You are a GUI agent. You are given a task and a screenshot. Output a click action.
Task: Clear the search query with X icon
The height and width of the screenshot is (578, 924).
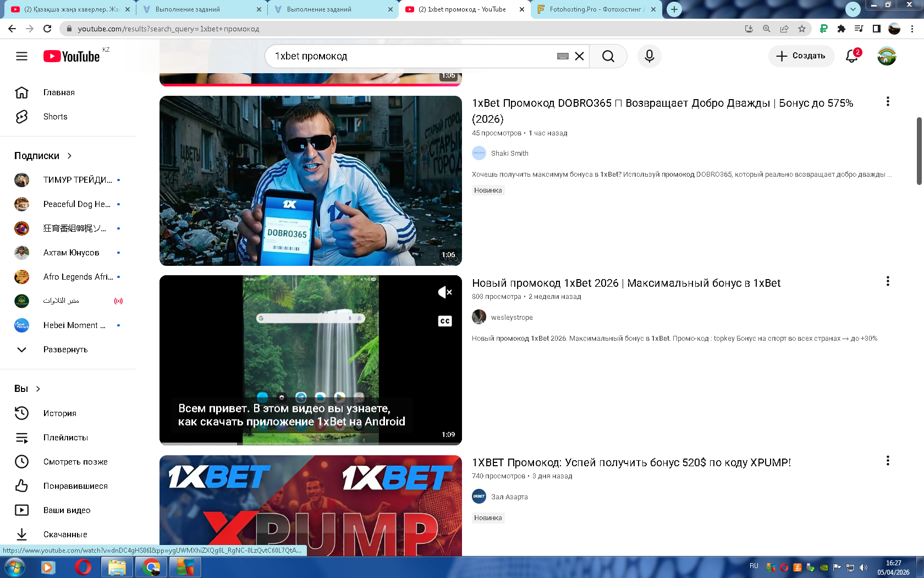(x=579, y=56)
